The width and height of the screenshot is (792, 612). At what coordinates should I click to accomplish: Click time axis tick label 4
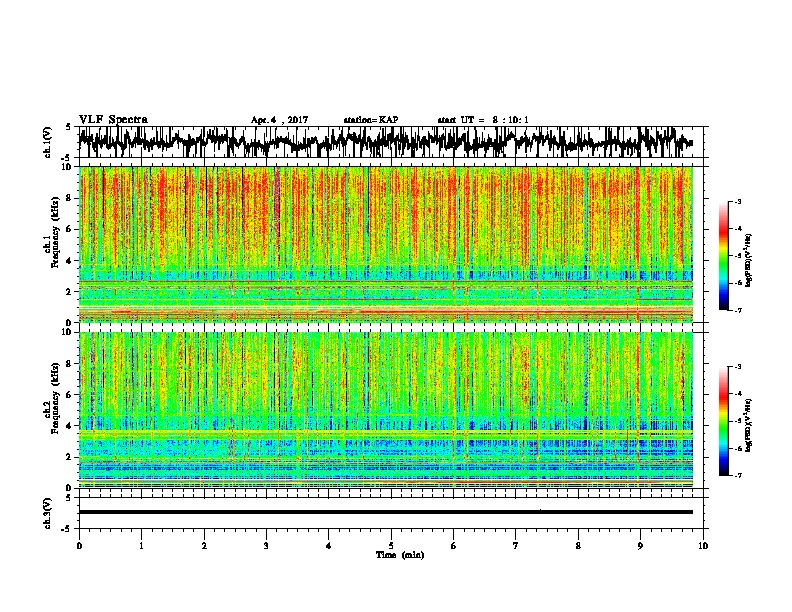(x=329, y=546)
